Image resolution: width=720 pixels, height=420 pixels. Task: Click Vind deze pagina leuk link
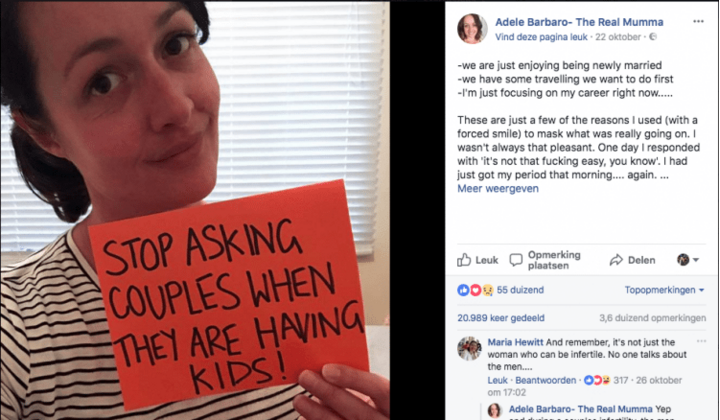click(541, 37)
